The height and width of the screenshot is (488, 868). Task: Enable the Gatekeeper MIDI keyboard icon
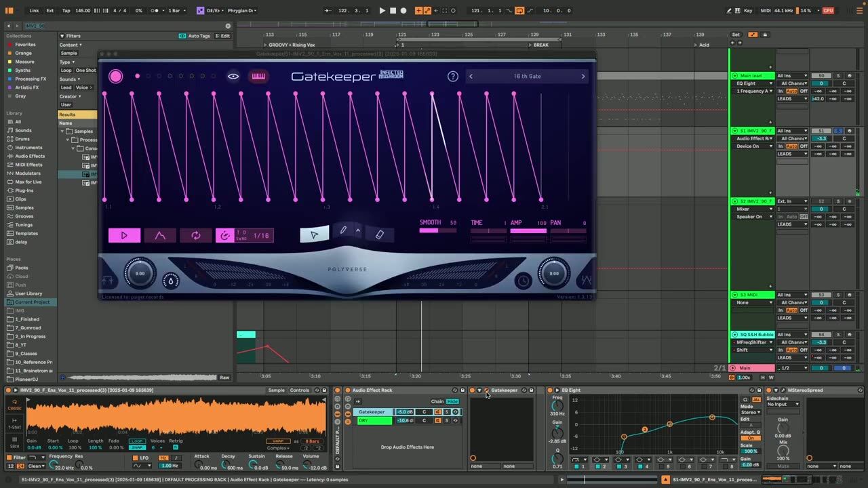click(x=258, y=77)
